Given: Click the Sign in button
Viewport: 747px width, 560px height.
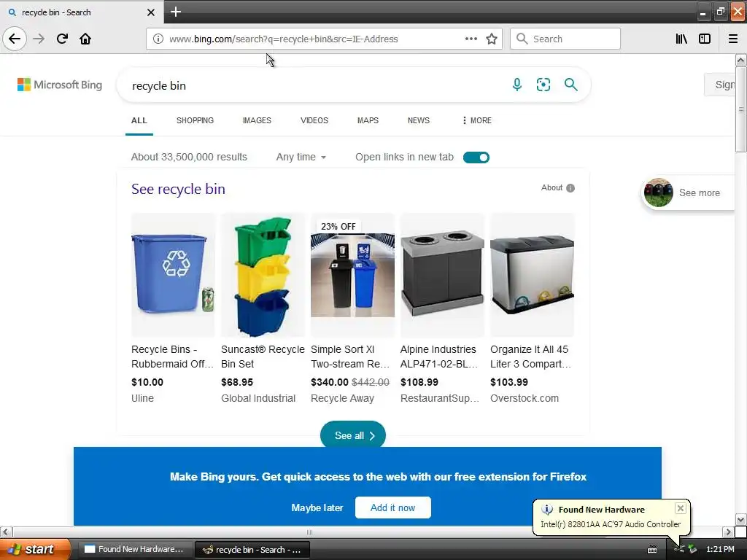Looking at the screenshot, I should (720, 85).
